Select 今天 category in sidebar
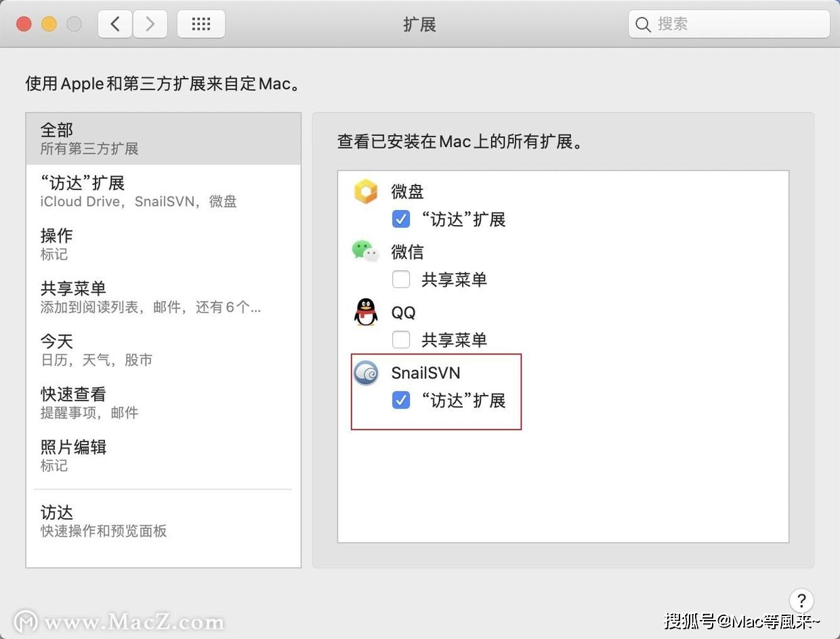 (163, 350)
